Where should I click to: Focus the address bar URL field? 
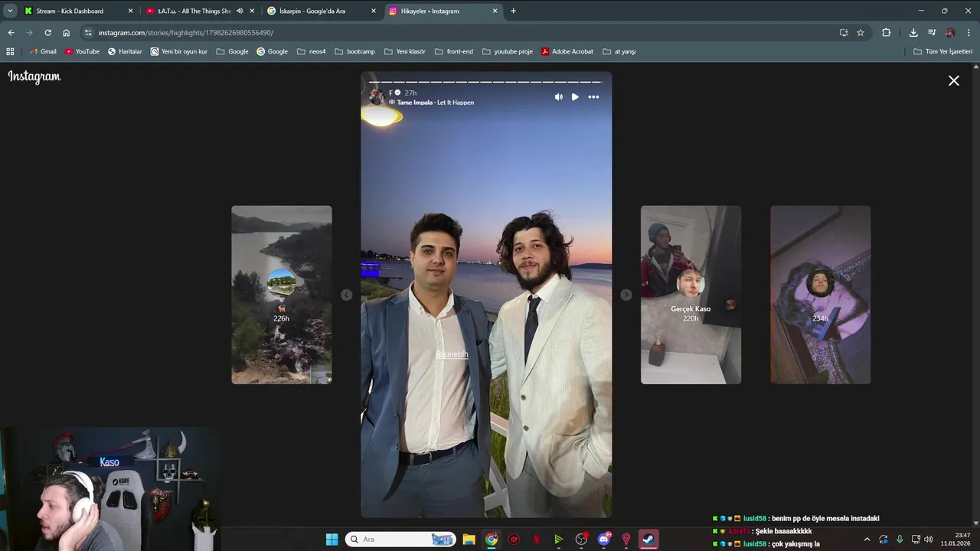459,33
